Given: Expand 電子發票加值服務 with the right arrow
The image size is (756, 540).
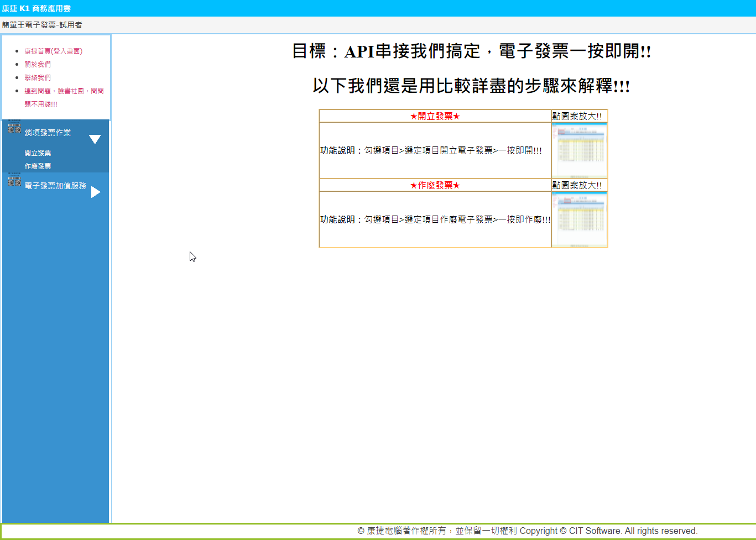Looking at the screenshot, I should point(96,192).
